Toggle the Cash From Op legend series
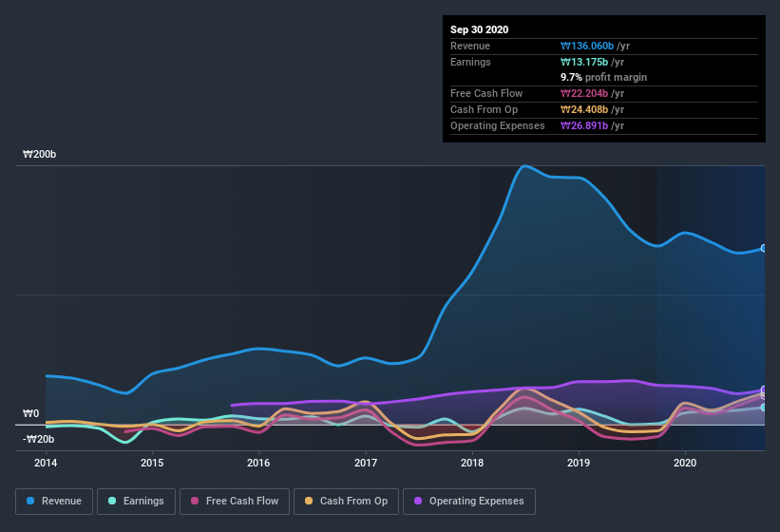This screenshot has height=532, width=780. click(x=346, y=502)
